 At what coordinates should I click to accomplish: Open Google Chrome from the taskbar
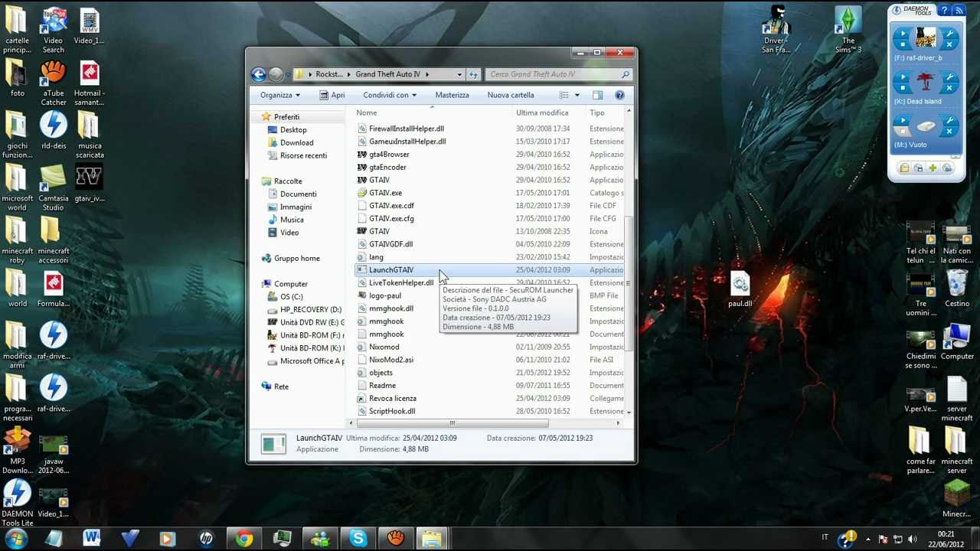(x=244, y=539)
